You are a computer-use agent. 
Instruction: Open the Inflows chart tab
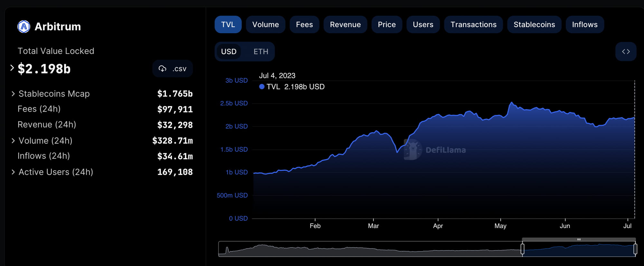pyautogui.click(x=585, y=25)
